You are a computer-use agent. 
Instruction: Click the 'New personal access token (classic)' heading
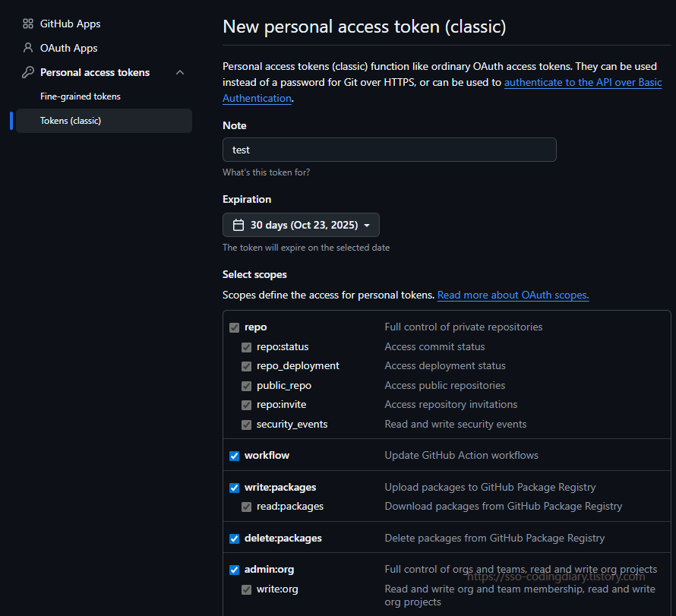(x=365, y=27)
